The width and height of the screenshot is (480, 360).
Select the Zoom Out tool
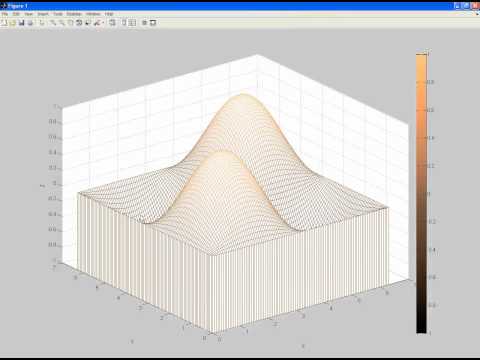62,23
